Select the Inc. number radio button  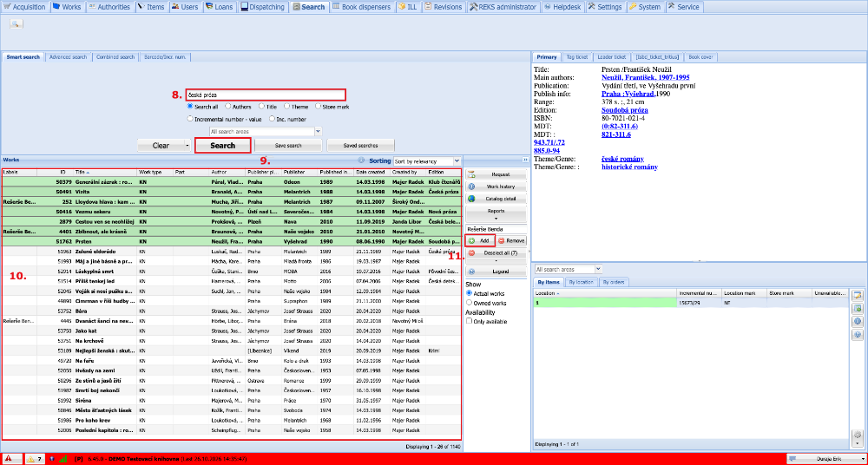coord(272,119)
